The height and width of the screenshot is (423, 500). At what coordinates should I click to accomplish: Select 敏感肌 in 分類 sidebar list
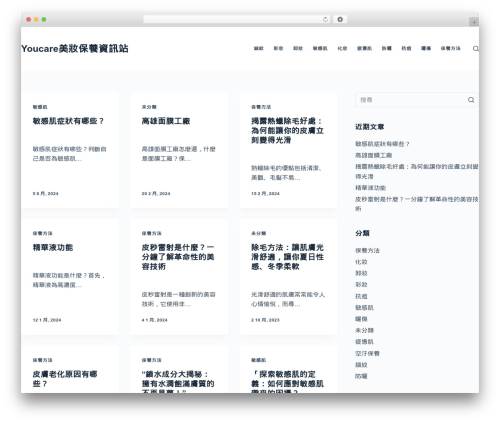pyautogui.click(x=364, y=308)
